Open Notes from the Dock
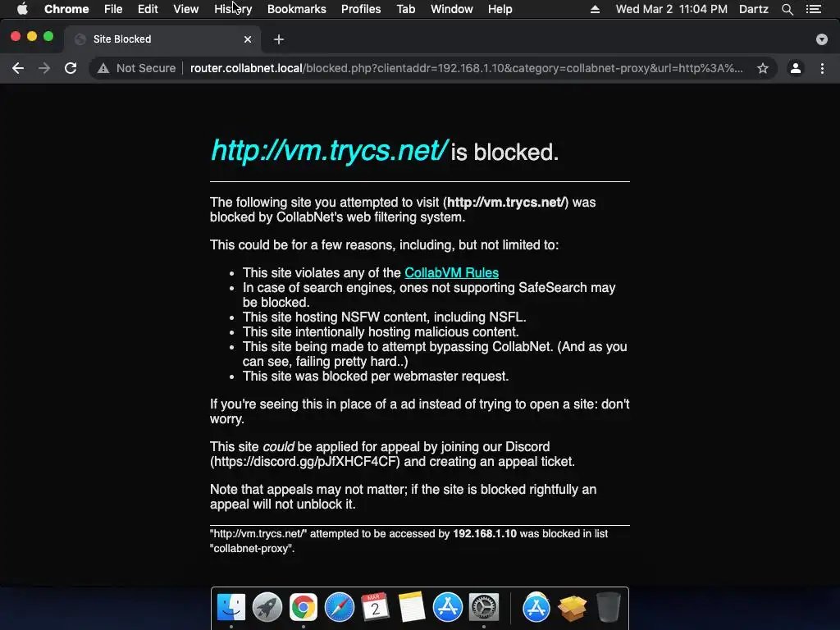 [x=412, y=607]
